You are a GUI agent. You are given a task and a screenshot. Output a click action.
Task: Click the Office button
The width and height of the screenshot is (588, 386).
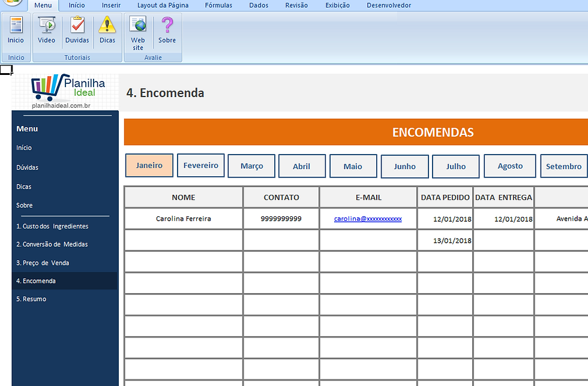pos(13,3)
